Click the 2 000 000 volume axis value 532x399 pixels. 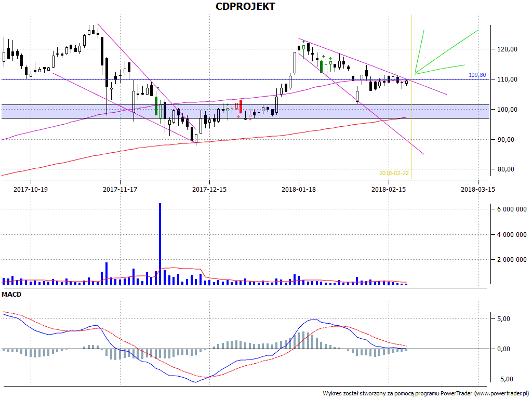(x=512, y=260)
